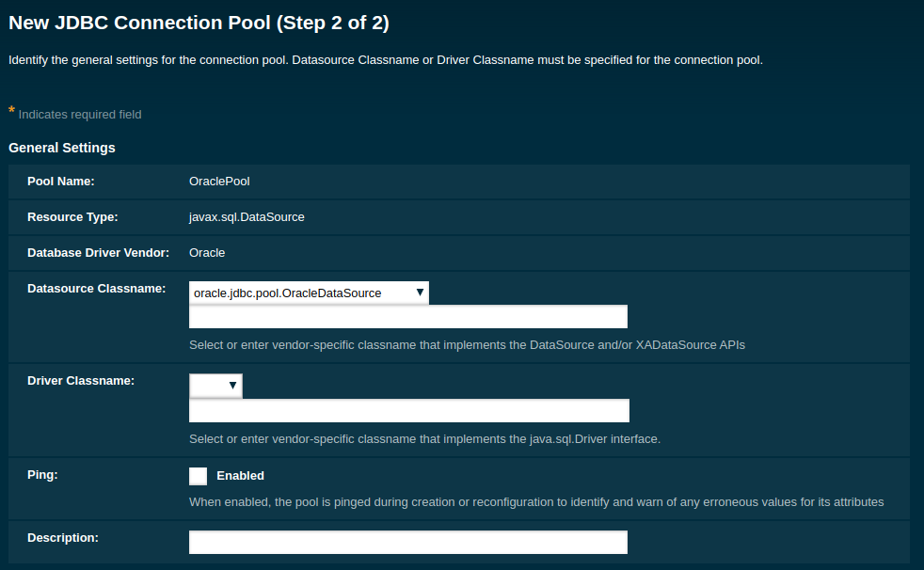Click the OraclePool pool name value

pos(219,182)
